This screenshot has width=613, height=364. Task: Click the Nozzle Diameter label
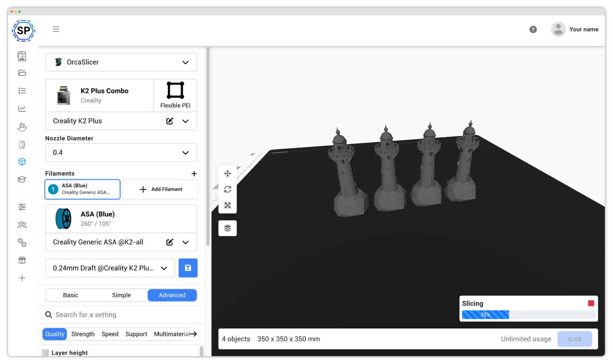(x=69, y=138)
